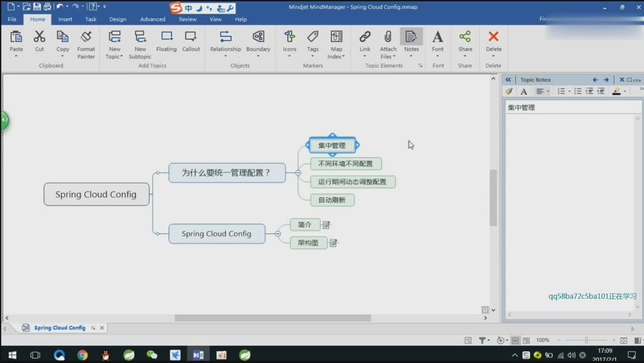Click the Attach Files paperclip icon
Viewport: 644px width, 363px height.
(388, 37)
